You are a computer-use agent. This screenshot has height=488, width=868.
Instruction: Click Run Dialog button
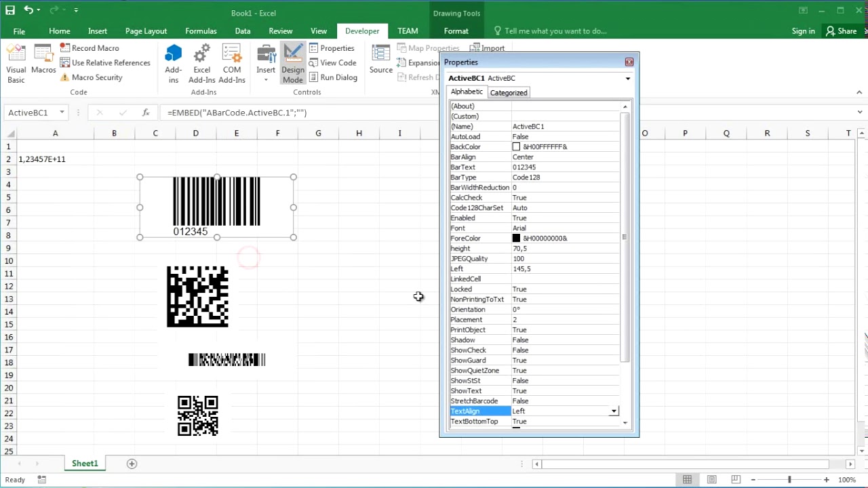pos(333,77)
